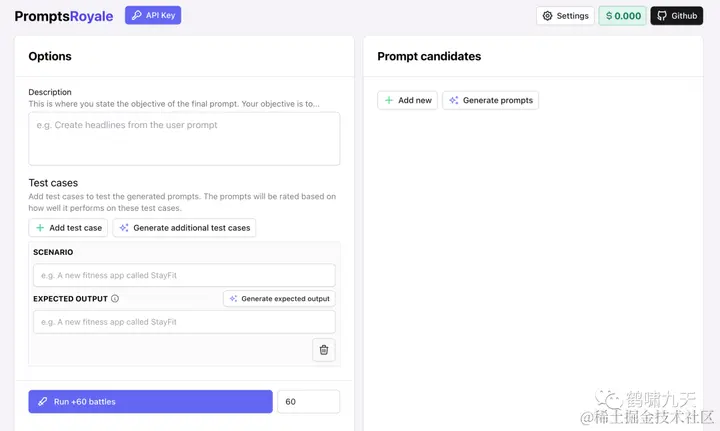This screenshot has height=431, width=720.
Task: Open the Github link button
Action: [x=677, y=16]
